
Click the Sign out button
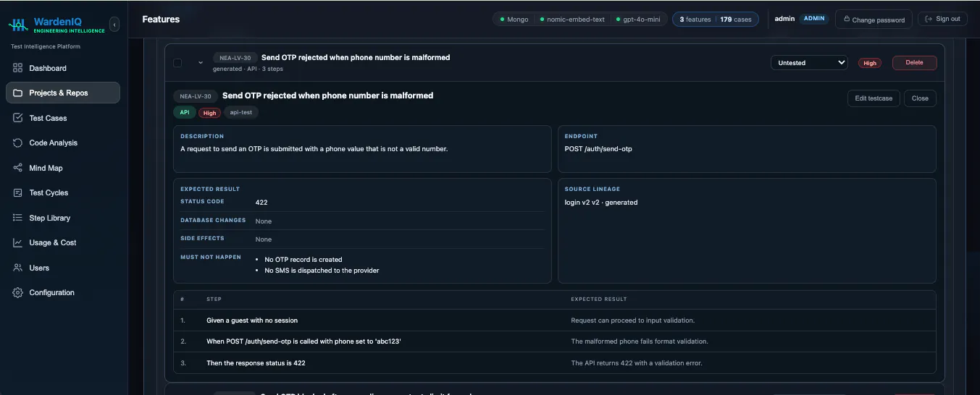pyautogui.click(x=942, y=19)
